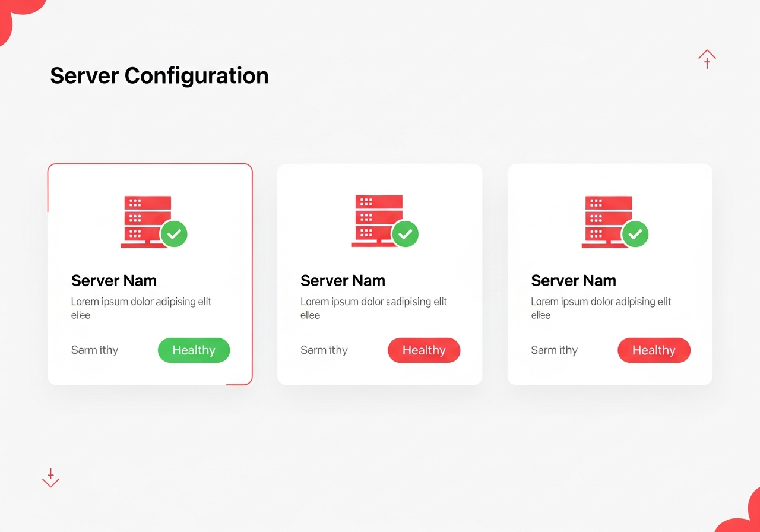Screen dimensions: 760x532
Task: Select the first highlighted server card
Action: (x=150, y=273)
